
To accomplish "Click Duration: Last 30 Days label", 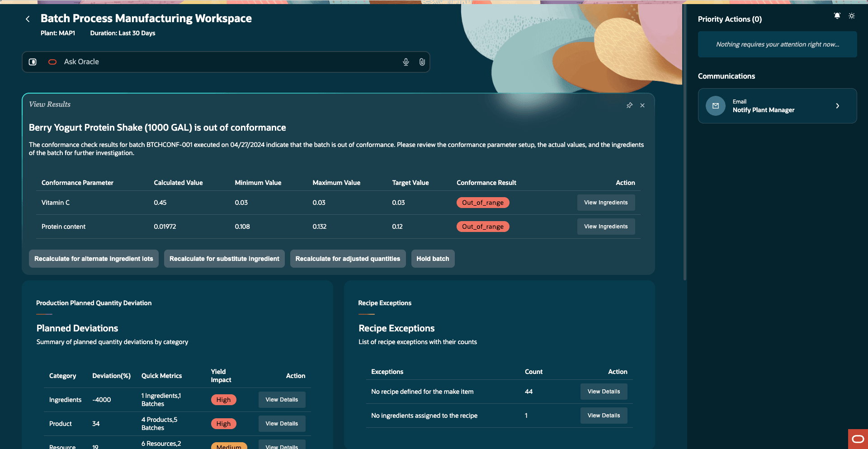I will point(123,33).
